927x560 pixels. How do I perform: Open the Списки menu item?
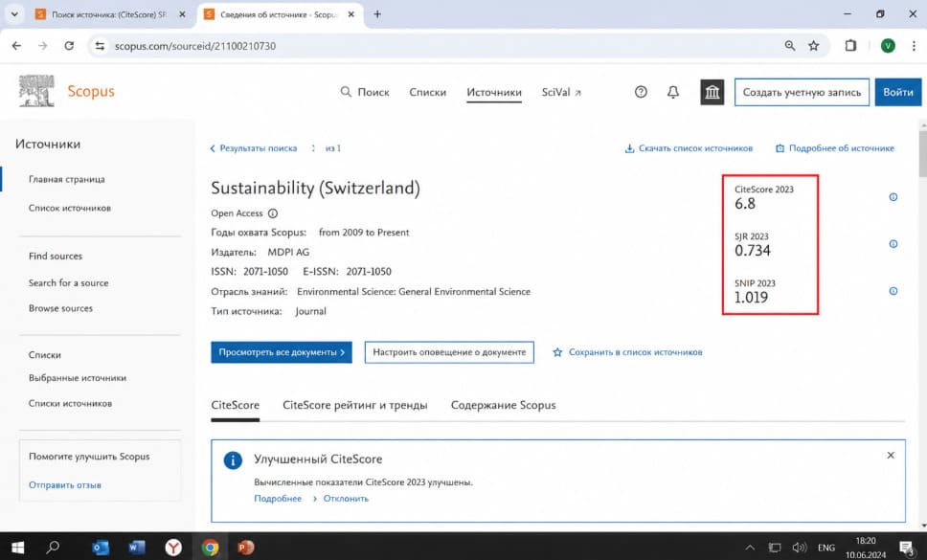point(427,92)
